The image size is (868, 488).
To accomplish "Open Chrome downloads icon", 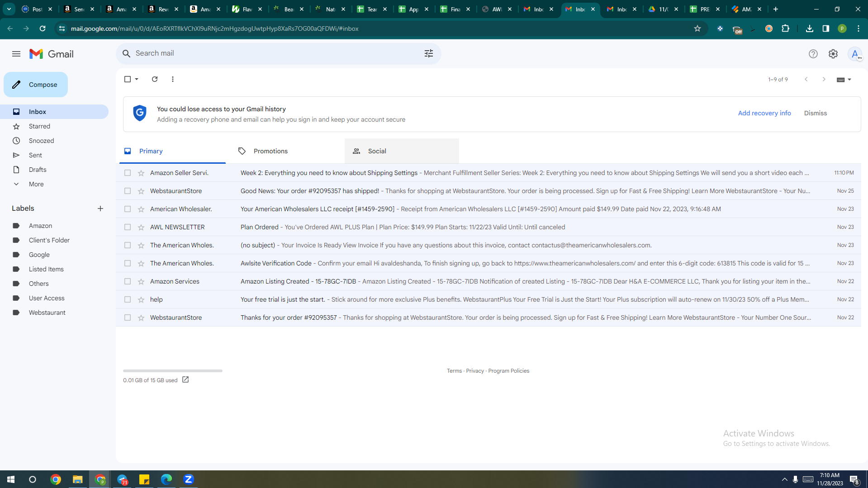I will tap(810, 28).
